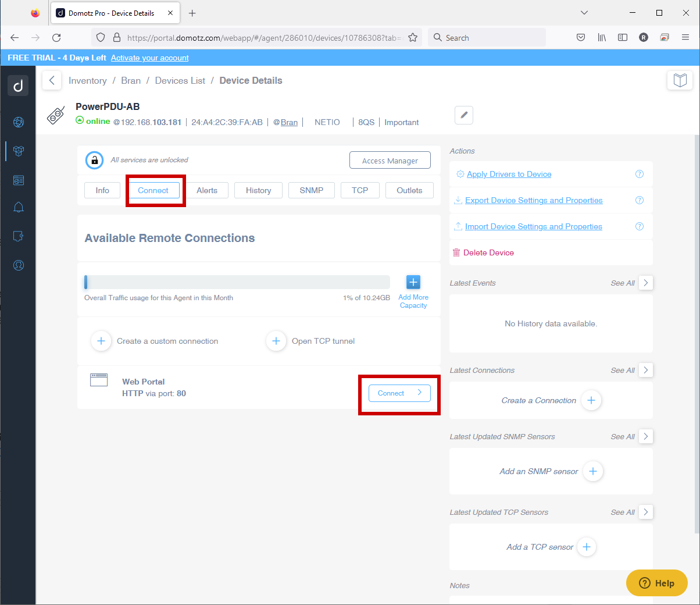Screen dimensions: 700x605
Task: Open the alerts bell sidebar icon
Action: pyautogui.click(x=19, y=208)
